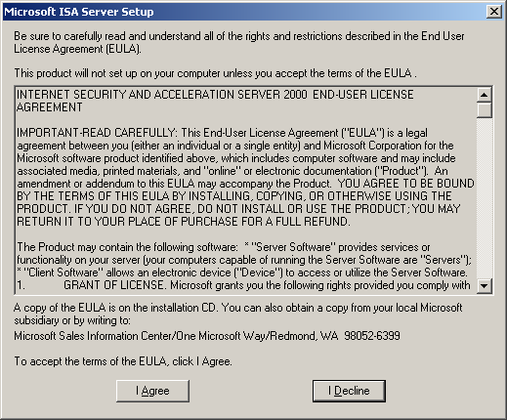Click the GRANT OF LICENSE line
This screenshot has width=507, height=420.
(x=243, y=285)
